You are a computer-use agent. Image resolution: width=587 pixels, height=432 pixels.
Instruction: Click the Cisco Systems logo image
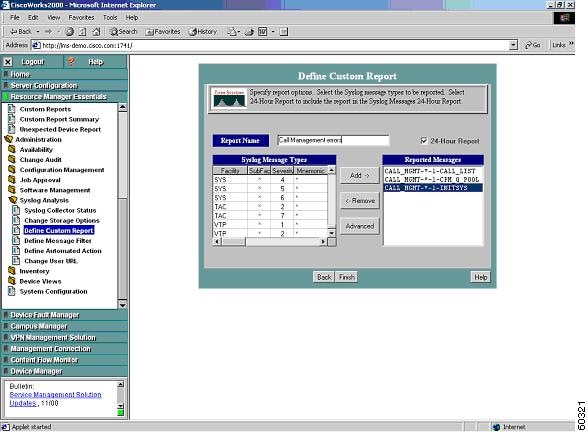[229, 98]
